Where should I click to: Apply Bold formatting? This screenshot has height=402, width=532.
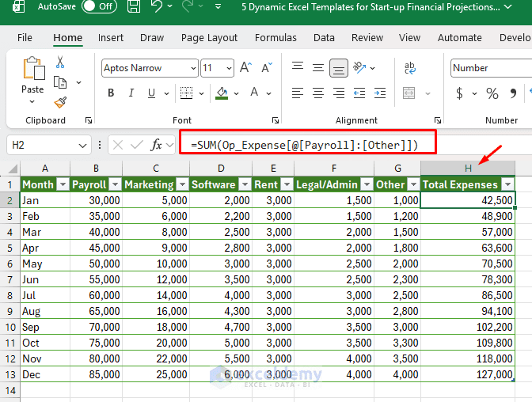(x=111, y=93)
